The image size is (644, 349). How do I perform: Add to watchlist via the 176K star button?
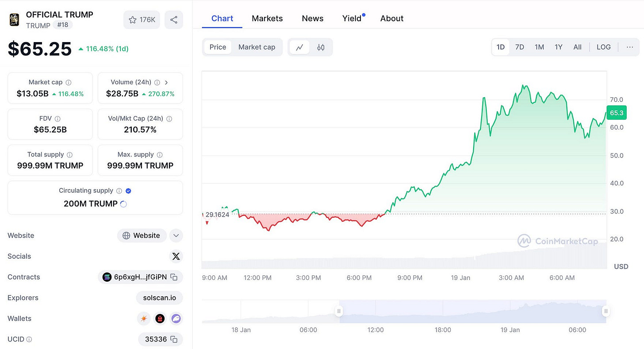pyautogui.click(x=142, y=20)
